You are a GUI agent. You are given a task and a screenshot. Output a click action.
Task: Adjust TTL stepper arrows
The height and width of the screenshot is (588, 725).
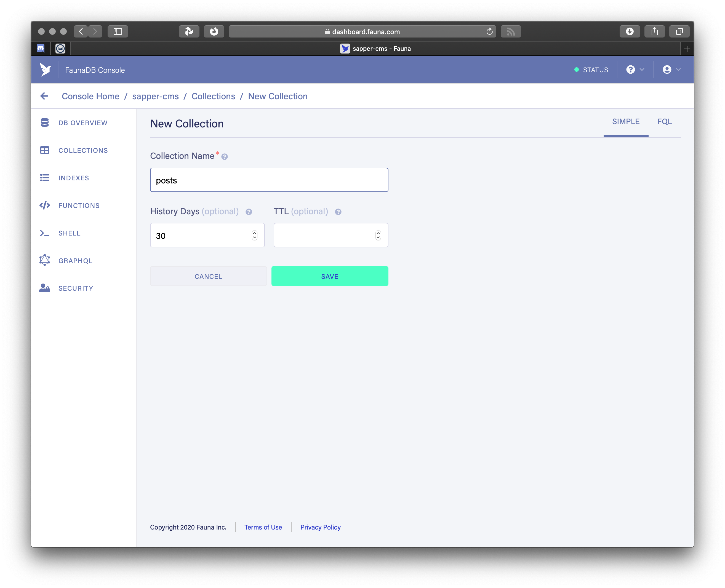click(x=378, y=236)
